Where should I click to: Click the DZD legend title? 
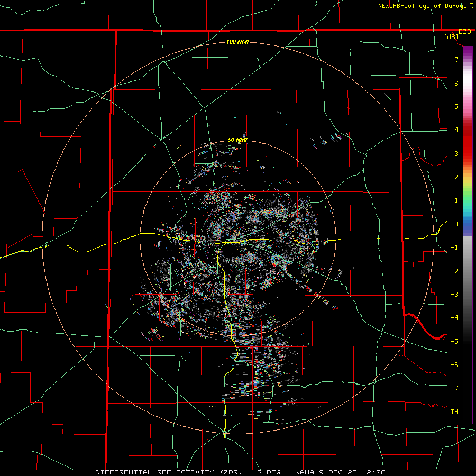pos(465,32)
